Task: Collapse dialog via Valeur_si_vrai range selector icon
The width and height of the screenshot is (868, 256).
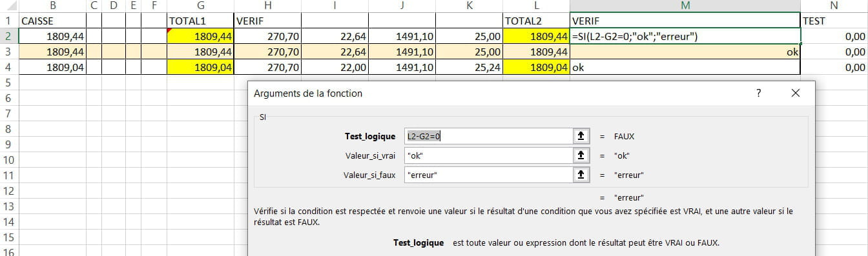Action: click(581, 155)
